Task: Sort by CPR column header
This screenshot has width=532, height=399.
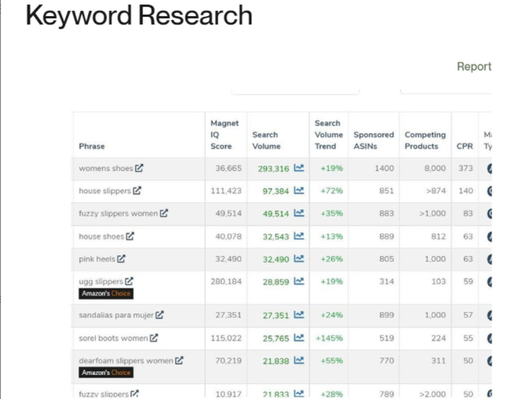Action: coord(464,146)
